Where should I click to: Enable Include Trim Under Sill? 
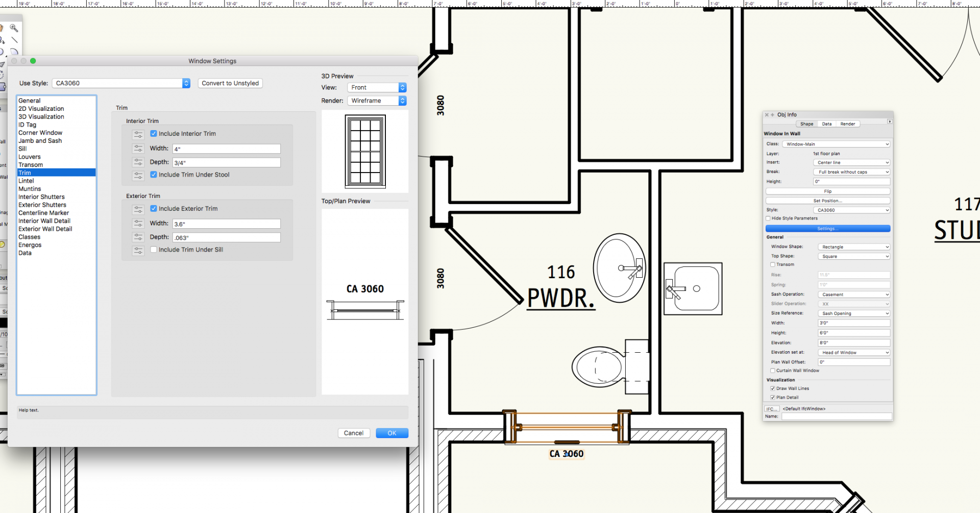[x=154, y=250]
